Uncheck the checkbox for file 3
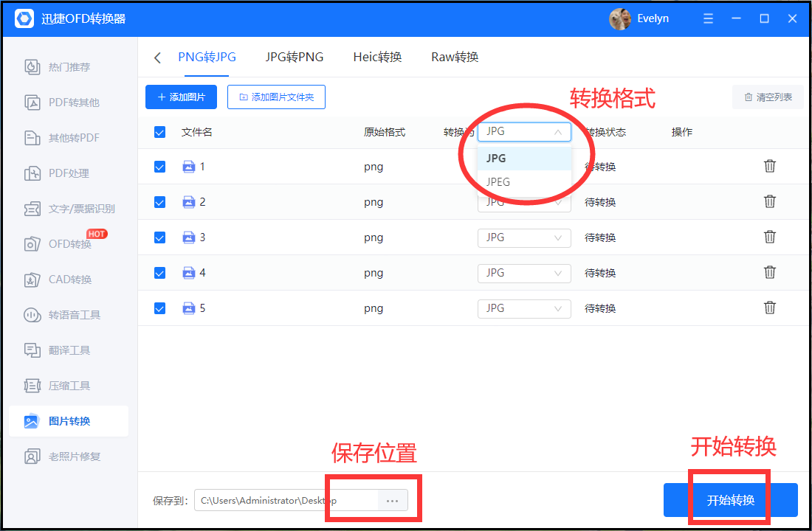 (159, 237)
